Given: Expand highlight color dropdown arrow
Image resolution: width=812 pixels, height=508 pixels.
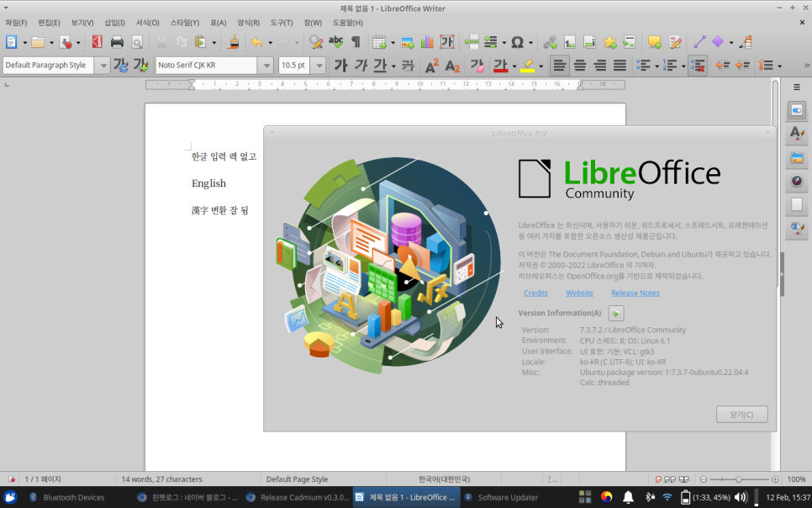Looking at the screenshot, I should pos(540,66).
